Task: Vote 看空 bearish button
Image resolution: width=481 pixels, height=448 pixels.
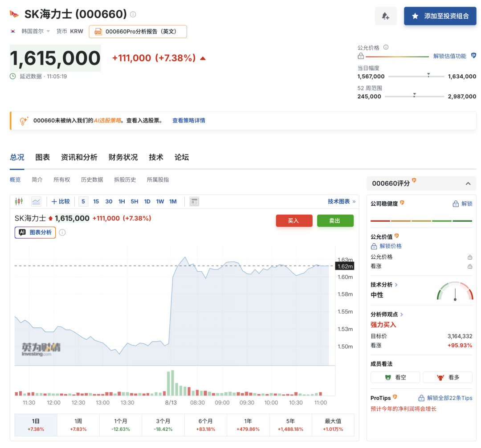Action: 395,377
